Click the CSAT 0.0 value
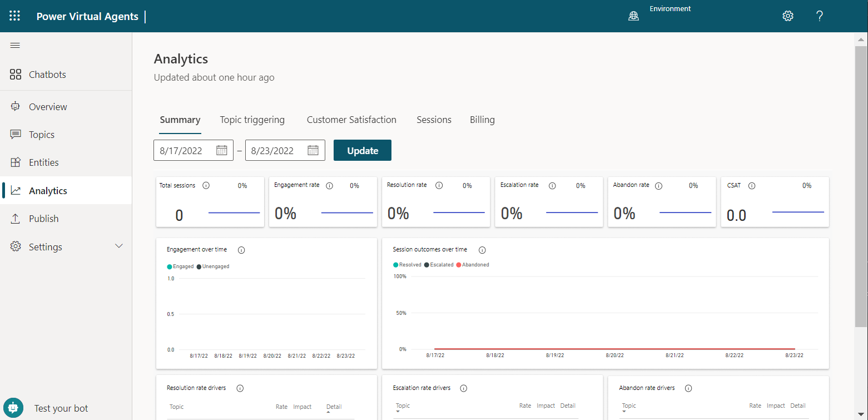 [x=737, y=215]
